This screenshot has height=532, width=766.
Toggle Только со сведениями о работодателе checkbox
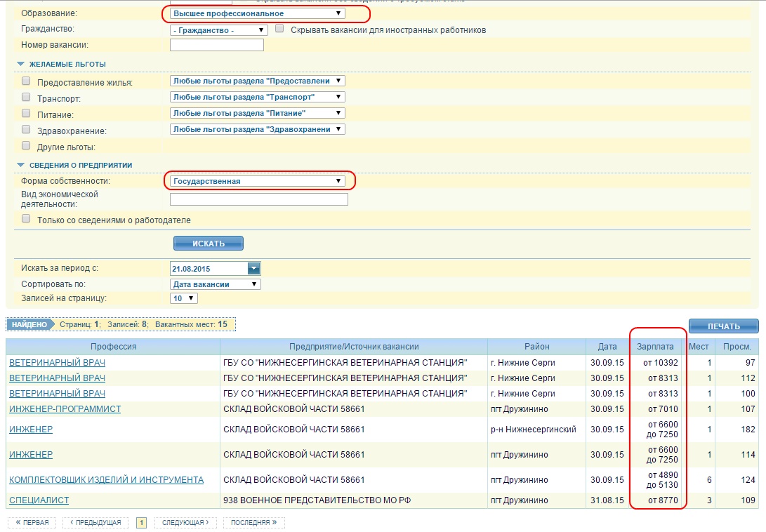point(26,218)
